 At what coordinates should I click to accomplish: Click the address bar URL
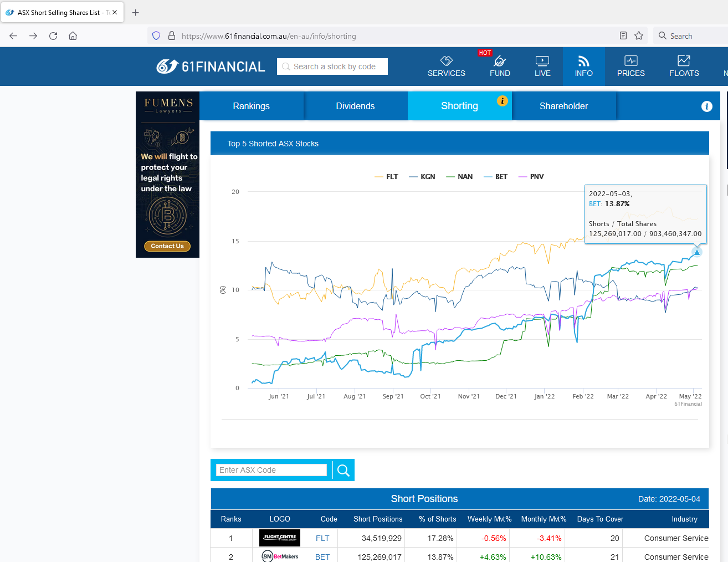point(269,36)
